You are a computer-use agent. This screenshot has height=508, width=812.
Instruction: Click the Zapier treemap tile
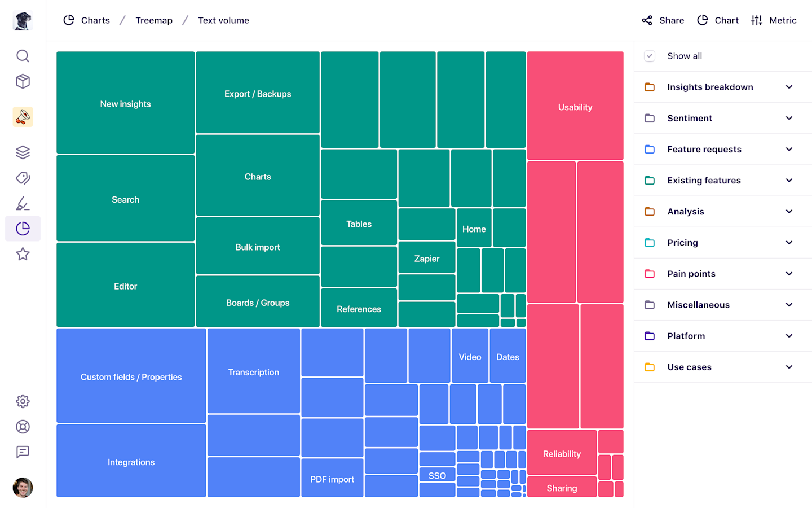[427, 257]
